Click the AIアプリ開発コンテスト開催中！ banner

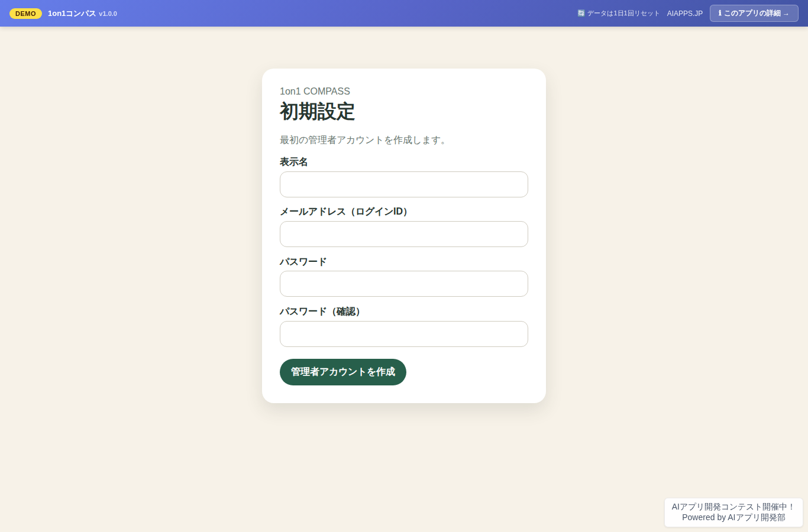(x=733, y=507)
